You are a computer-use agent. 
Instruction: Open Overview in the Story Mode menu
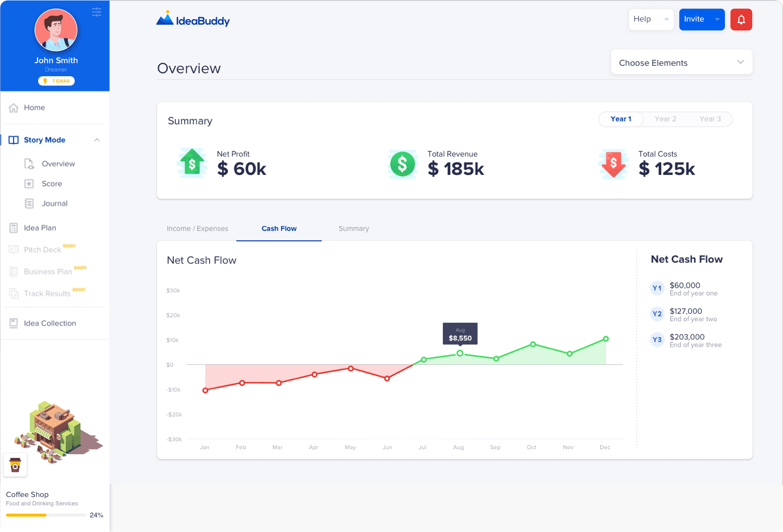[58, 164]
